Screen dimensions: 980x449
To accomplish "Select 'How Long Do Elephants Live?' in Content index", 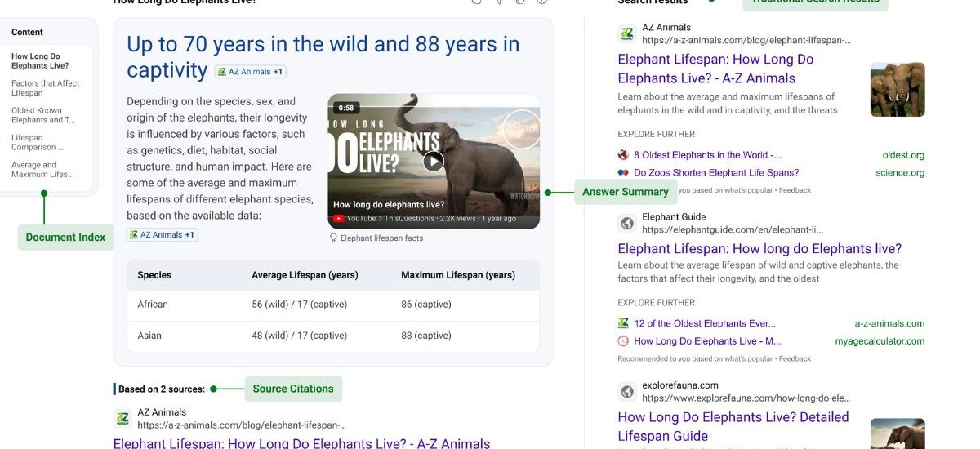I will click(x=41, y=61).
